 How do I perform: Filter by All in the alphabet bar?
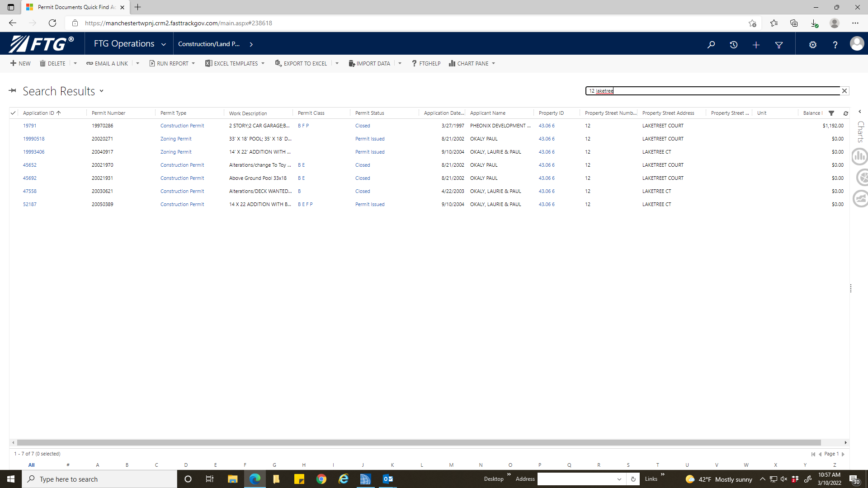tap(31, 465)
